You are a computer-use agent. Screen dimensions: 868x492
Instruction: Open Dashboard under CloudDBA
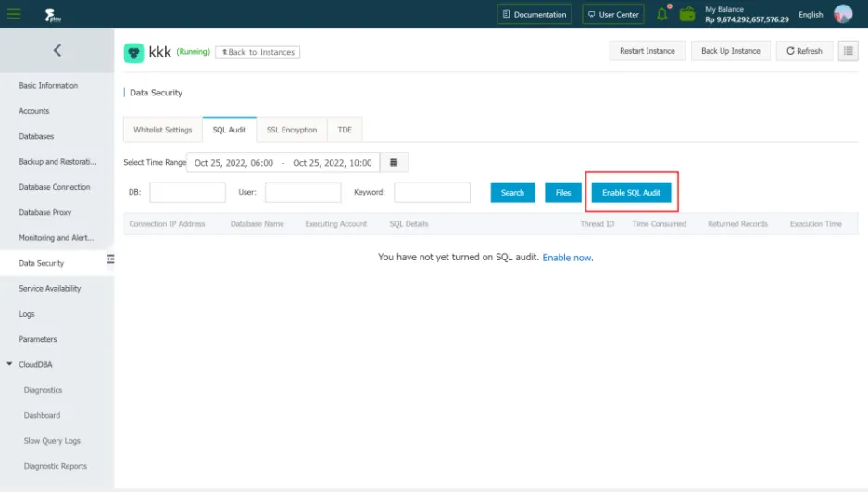42,416
